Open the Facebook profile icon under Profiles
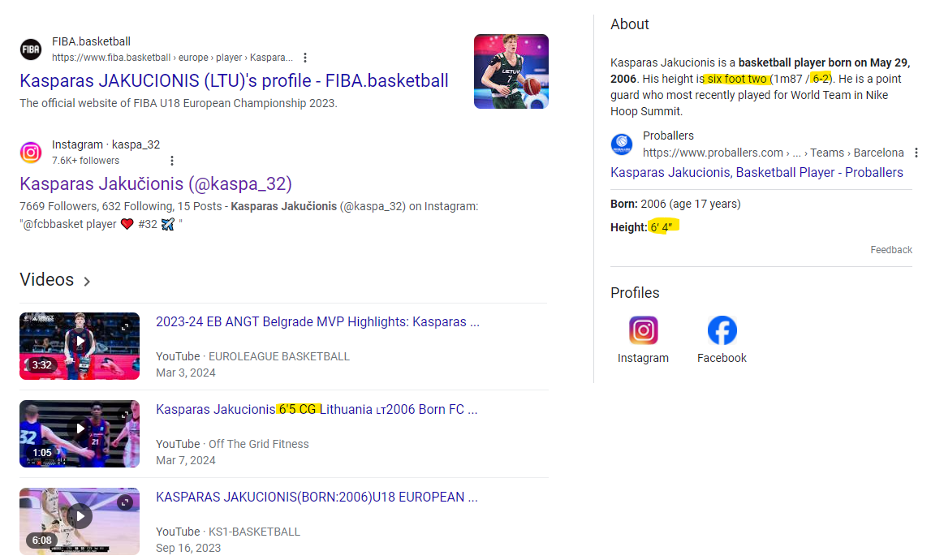 coord(722,330)
